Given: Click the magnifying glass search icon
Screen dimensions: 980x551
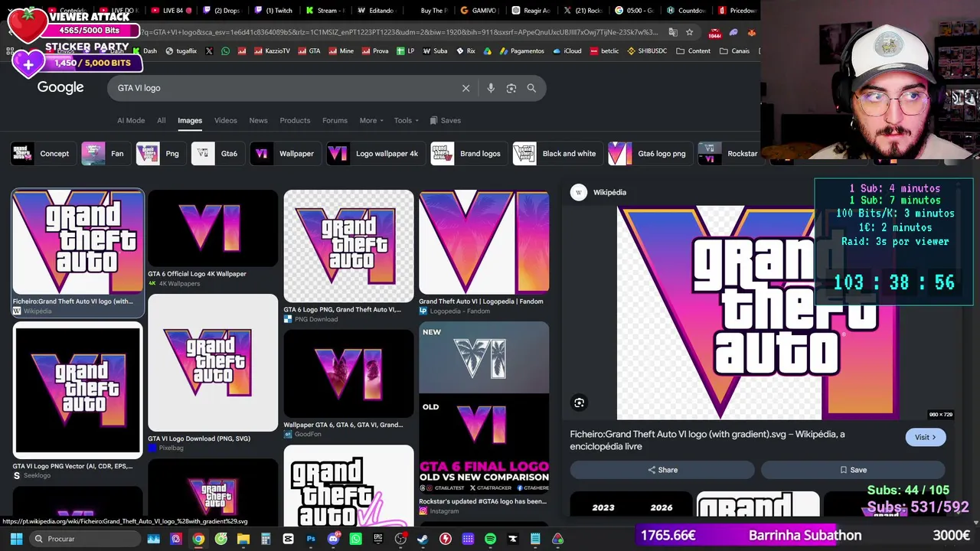Looking at the screenshot, I should point(531,88).
